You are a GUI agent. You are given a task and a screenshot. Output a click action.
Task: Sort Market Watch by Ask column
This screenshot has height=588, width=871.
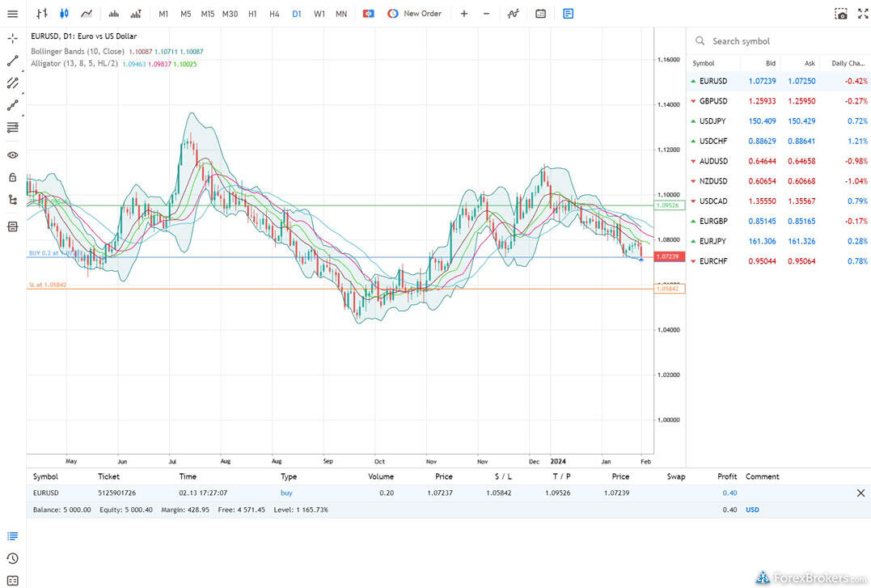click(810, 63)
